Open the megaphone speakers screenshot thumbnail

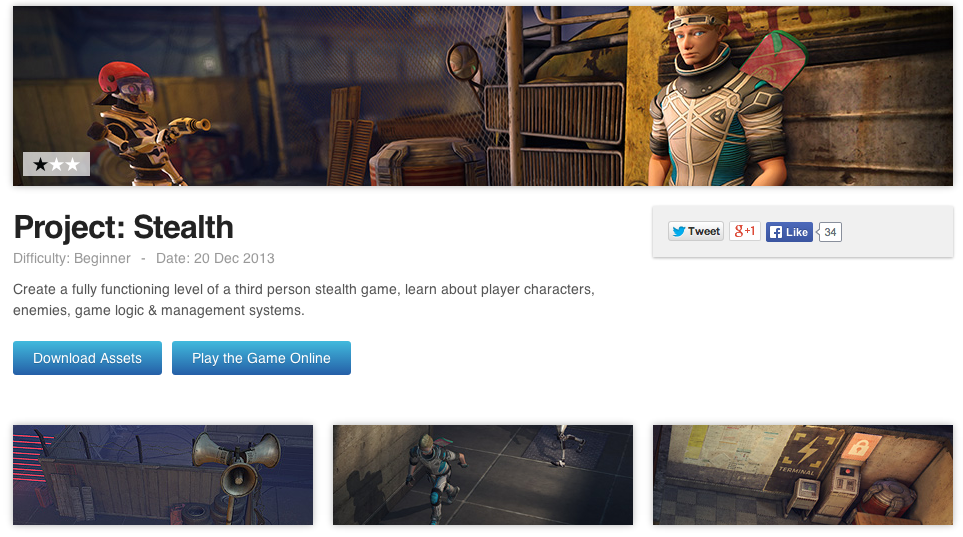[163, 475]
